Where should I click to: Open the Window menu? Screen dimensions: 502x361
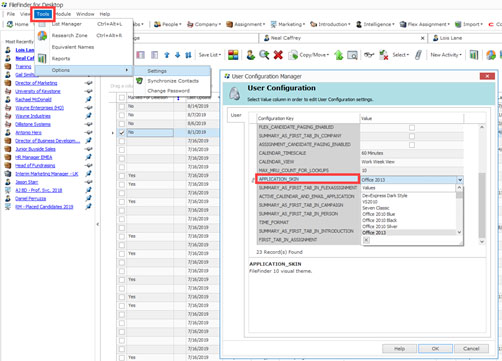85,14
